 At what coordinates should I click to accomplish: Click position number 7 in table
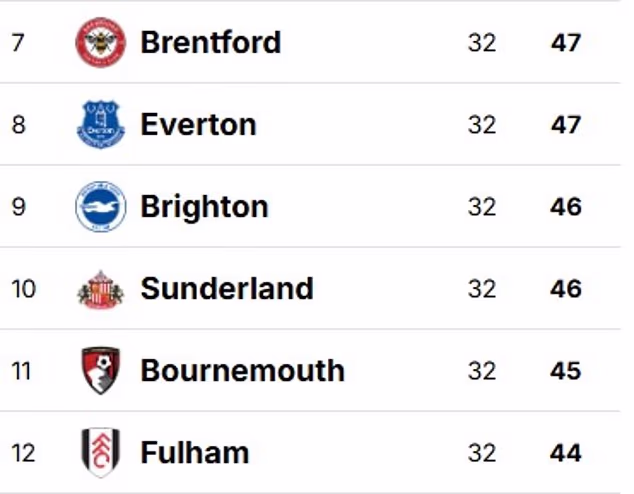click(x=18, y=43)
